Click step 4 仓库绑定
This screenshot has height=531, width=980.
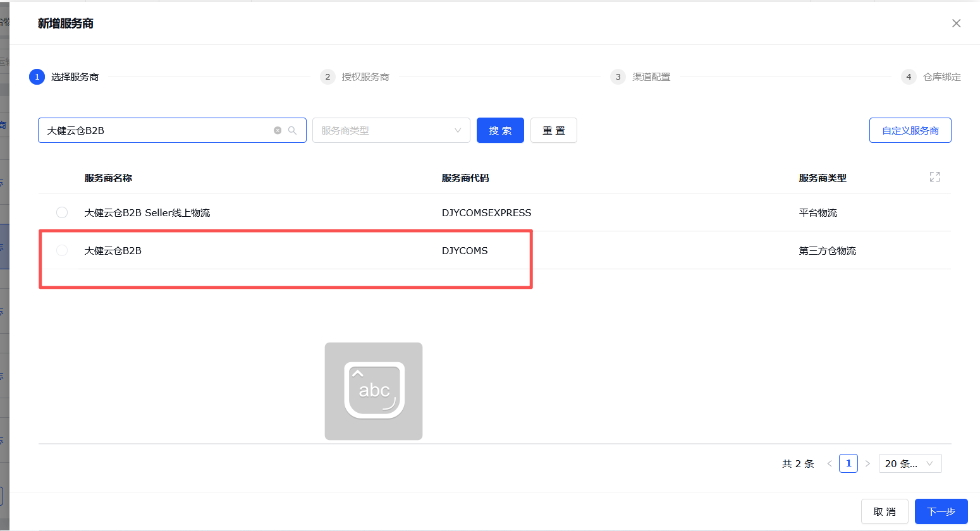pos(931,77)
